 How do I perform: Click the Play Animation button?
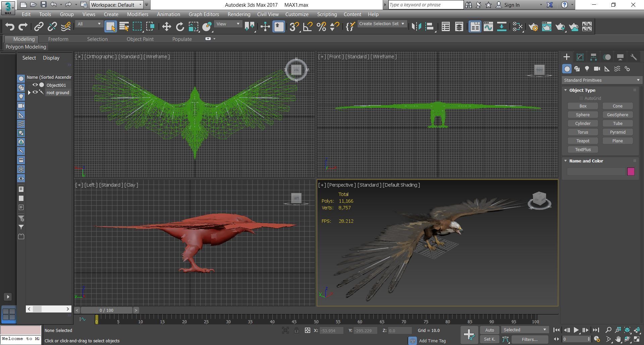[576, 330]
